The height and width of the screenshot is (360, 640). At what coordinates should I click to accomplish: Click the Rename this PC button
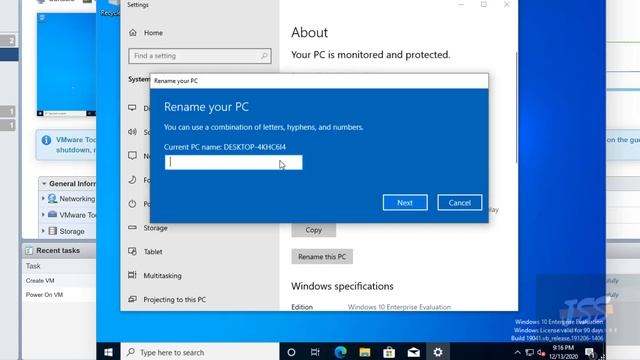tap(322, 257)
